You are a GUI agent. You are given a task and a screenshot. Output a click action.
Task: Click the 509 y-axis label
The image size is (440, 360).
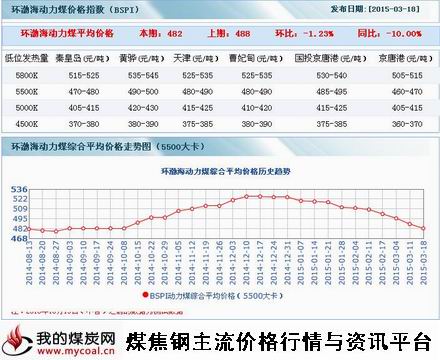pos(20,209)
